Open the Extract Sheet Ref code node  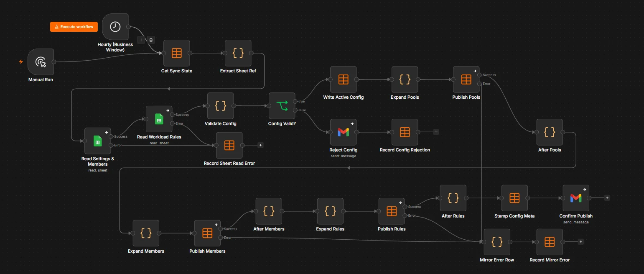(x=238, y=53)
